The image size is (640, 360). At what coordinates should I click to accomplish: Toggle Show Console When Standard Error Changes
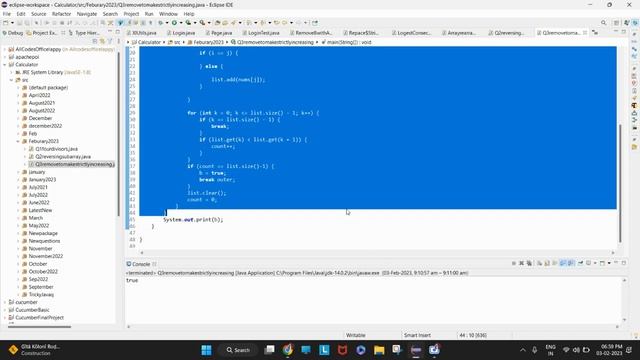pos(571,263)
